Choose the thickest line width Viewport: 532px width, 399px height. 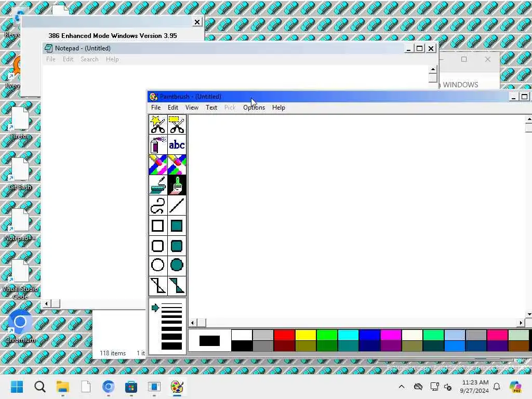(171, 346)
